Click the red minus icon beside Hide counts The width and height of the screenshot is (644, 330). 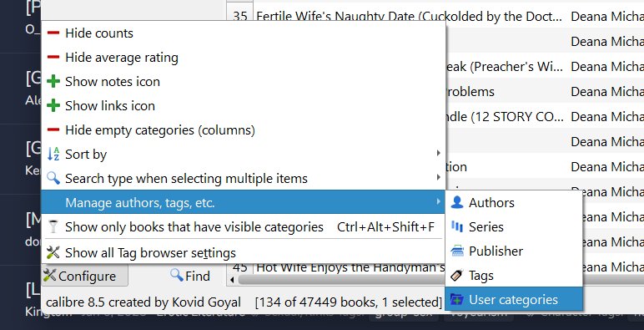[53, 33]
